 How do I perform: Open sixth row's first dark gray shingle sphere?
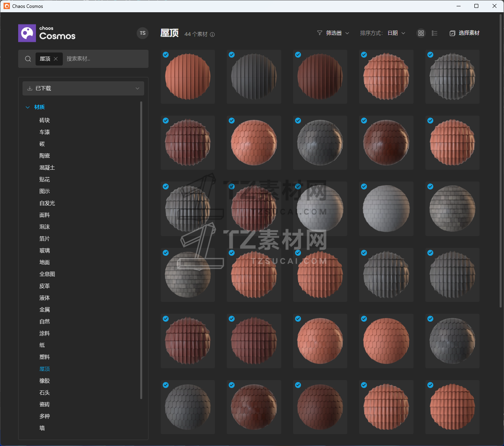pos(188,407)
